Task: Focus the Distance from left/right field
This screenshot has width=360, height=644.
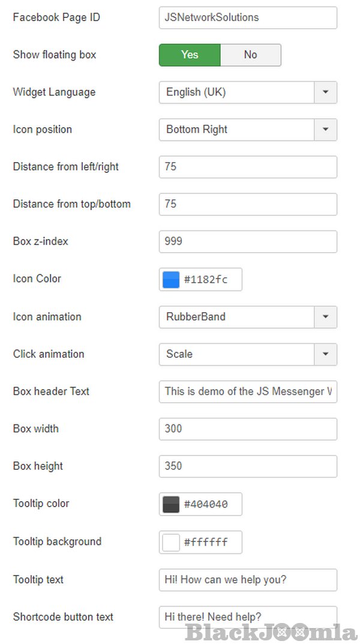Action: [x=248, y=167]
